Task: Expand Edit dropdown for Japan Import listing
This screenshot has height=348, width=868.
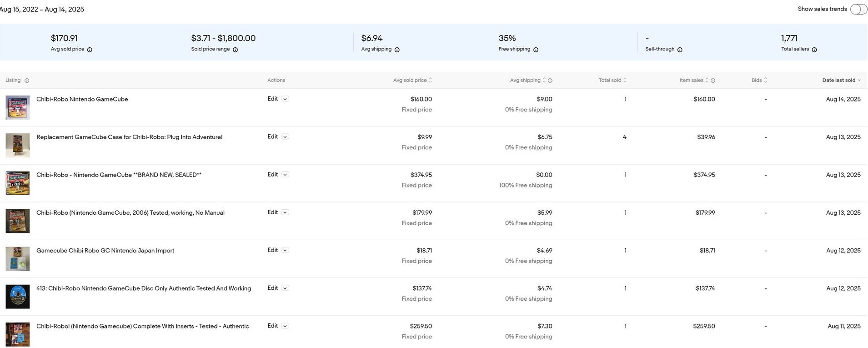Action: click(285, 250)
